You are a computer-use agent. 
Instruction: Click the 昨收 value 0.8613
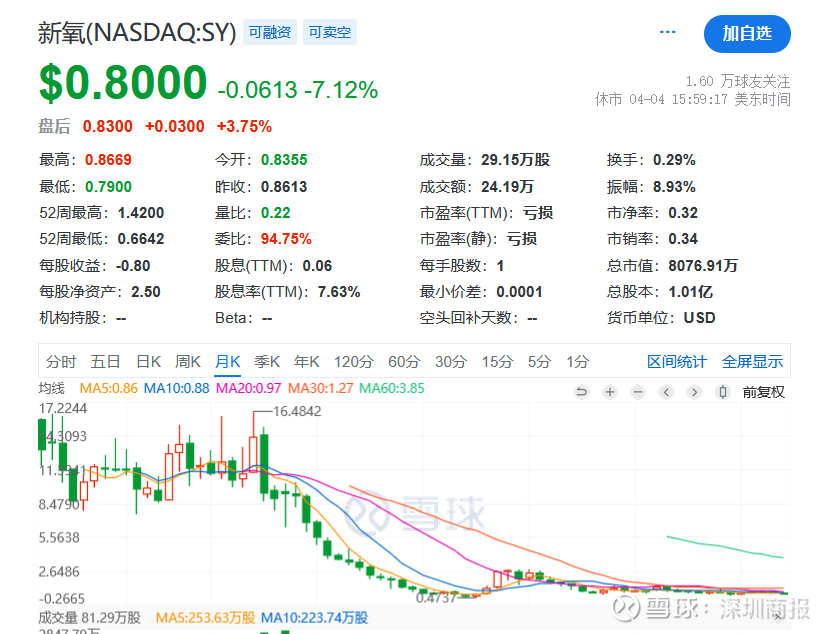[284, 187]
